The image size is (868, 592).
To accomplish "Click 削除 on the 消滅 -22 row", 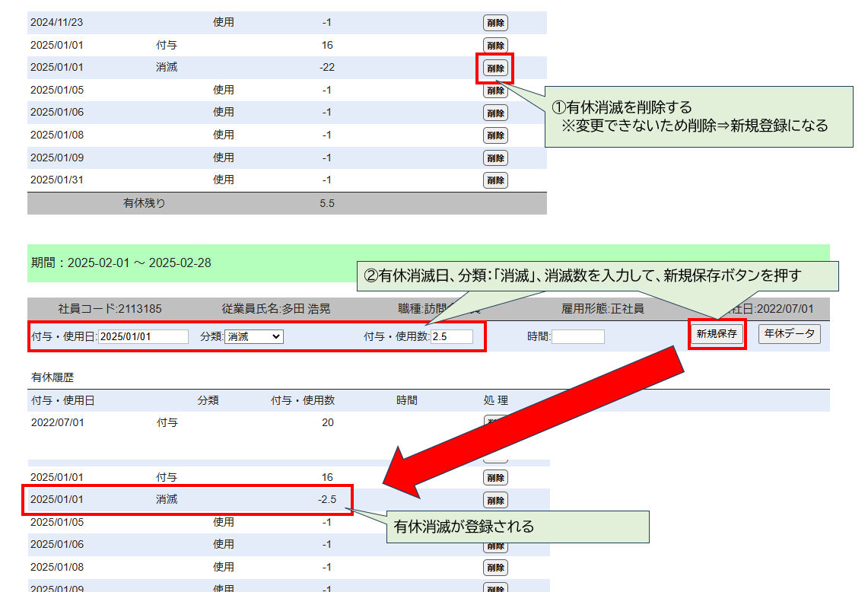I will pyautogui.click(x=495, y=68).
